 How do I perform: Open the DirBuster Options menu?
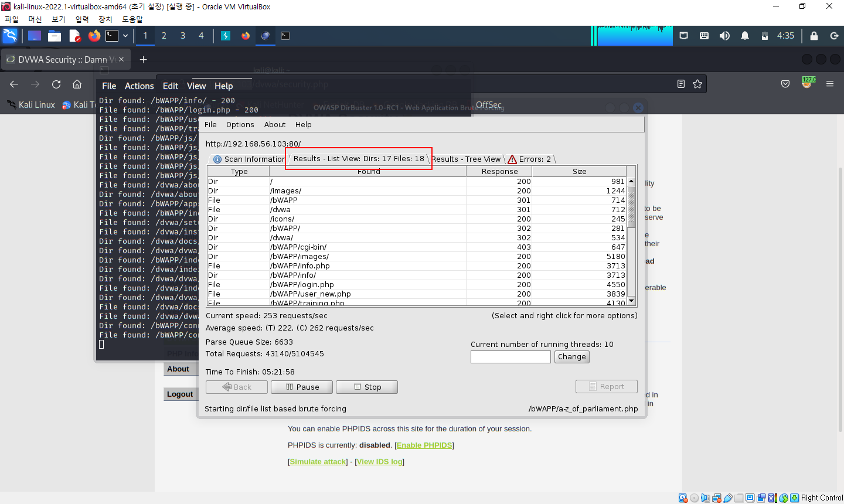pyautogui.click(x=240, y=125)
